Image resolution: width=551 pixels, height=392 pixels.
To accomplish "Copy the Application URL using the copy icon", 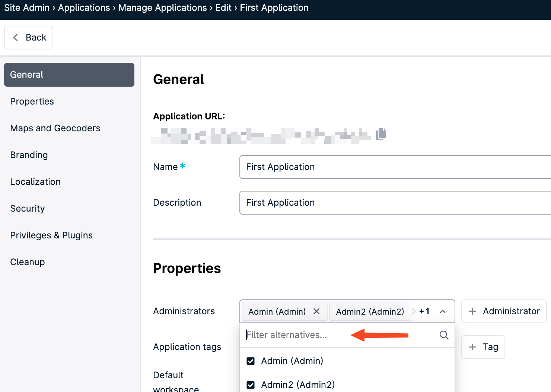I will tap(381, 135).
